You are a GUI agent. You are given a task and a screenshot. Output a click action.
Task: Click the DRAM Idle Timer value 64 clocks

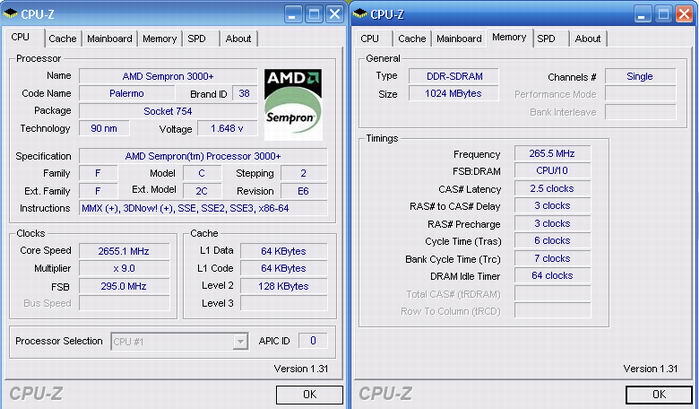[x=552, y=276]
